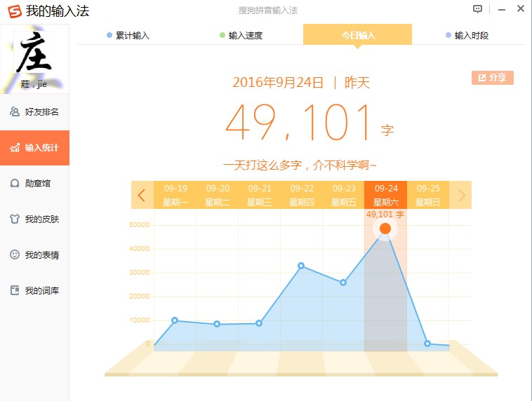The image size is (532, 401).
Task: Select the 今日输入 tab
Action: (357, 34)
